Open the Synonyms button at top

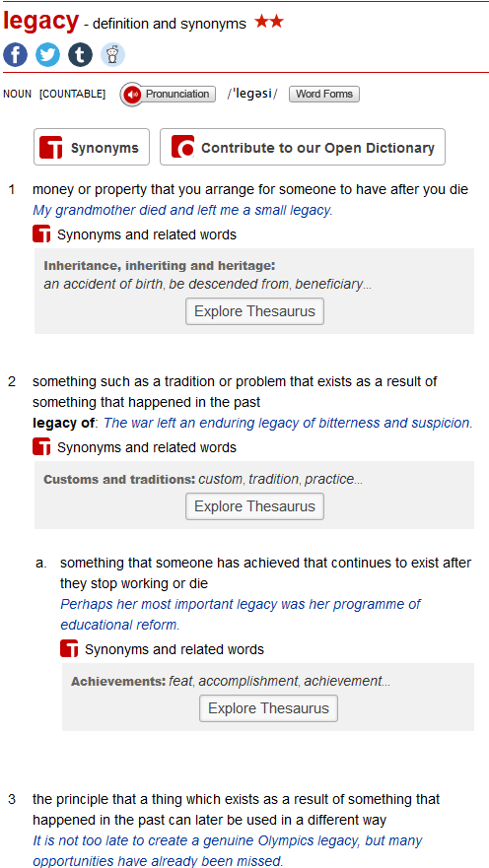[x=92, y=147]
